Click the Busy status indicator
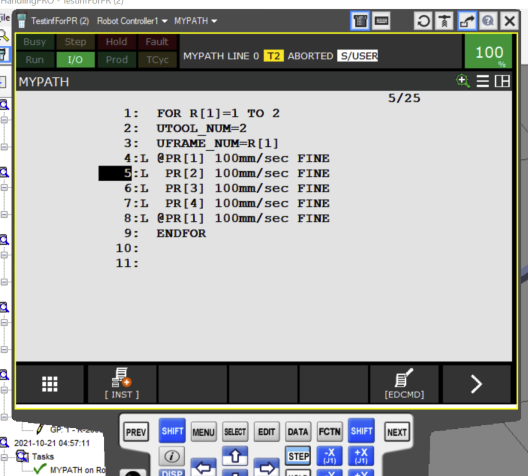The height and width of the screenshot is (476, 528). pos(35,42)
